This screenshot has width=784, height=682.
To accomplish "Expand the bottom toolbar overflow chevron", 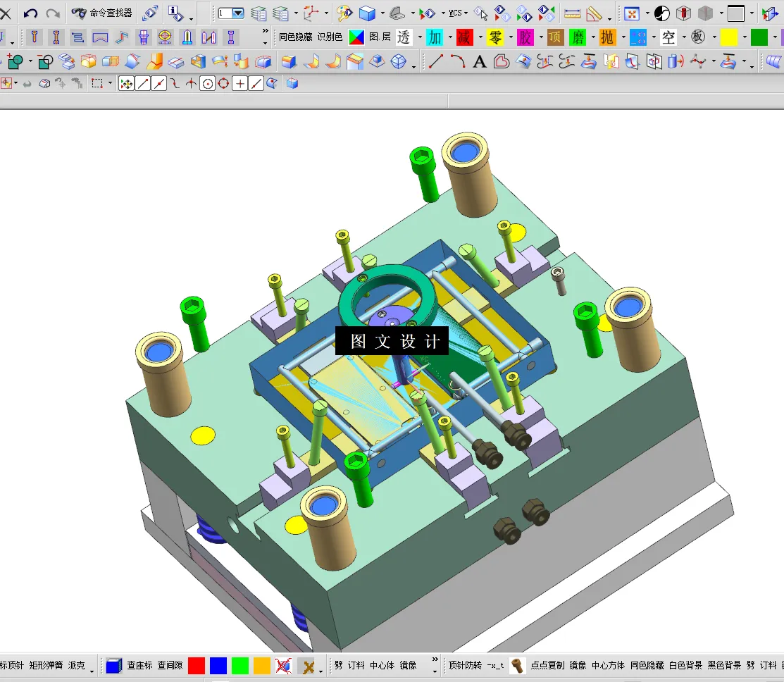I will click(x=435, y=659).
